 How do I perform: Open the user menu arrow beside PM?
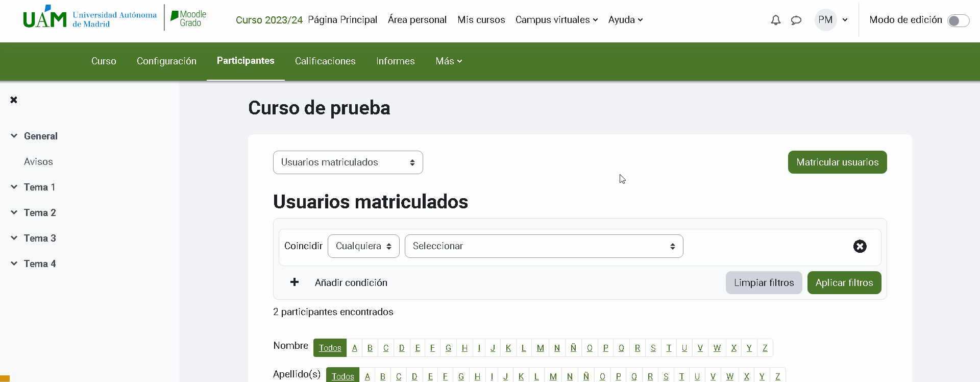coord(845,20)
